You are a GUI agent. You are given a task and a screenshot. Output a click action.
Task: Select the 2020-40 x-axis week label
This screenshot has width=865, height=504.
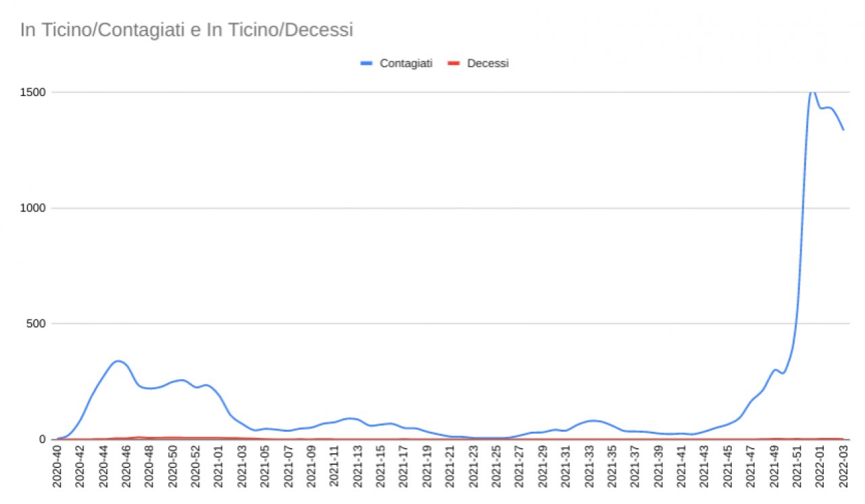[x=57, y=465]
